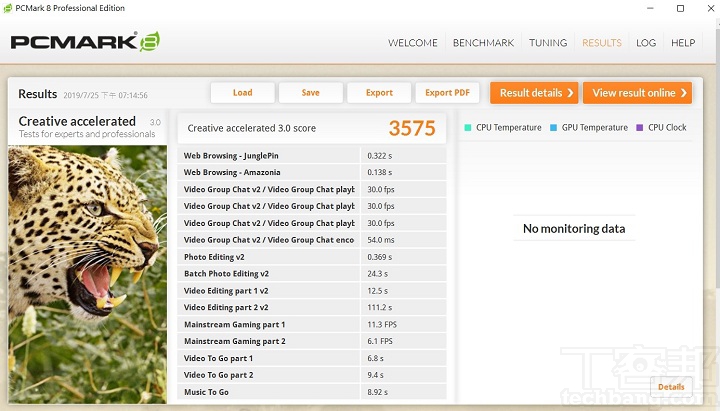Open the WELCOME tab

coord(412,43)
